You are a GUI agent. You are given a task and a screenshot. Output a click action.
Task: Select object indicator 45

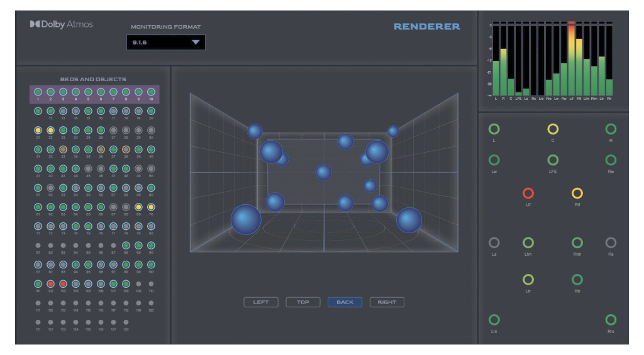(x=88, y=168)
